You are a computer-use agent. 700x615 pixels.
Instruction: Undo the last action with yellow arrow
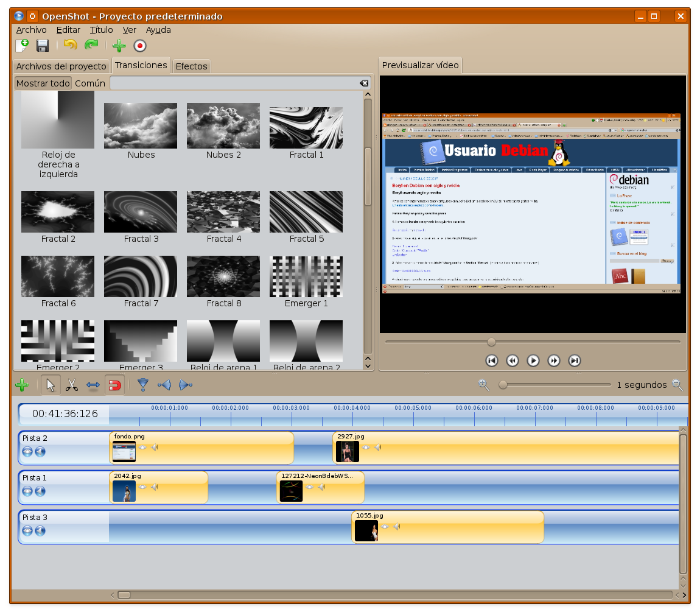(x=70, y=45)
